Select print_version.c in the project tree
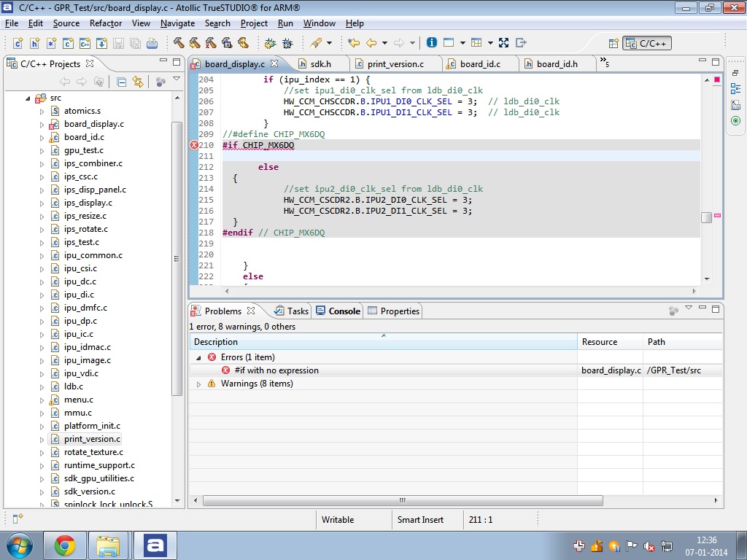 92,439
